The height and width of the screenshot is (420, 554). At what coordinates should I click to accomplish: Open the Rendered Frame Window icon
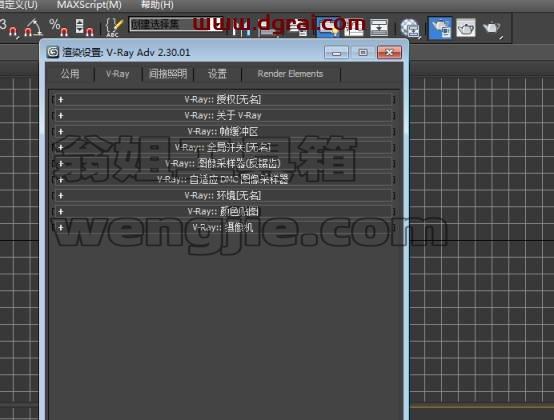point(466,28)
